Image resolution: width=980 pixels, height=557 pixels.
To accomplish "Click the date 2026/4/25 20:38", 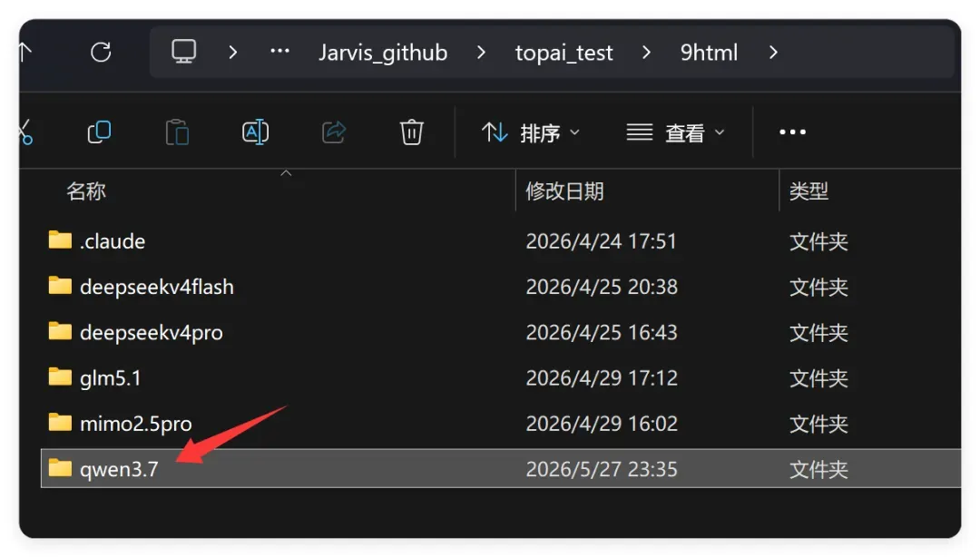I will [602, 287].
